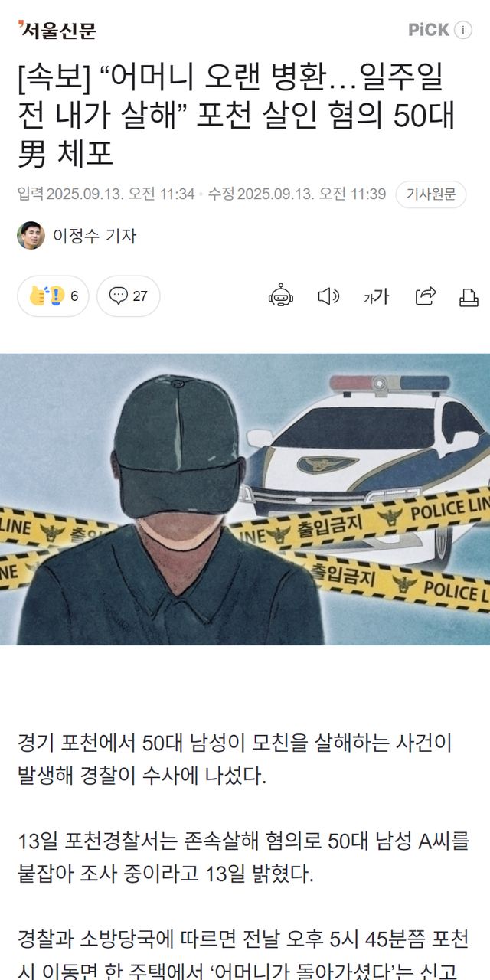Open the 서울신문 logo link

pyautogui.click(x=57, y=30)
